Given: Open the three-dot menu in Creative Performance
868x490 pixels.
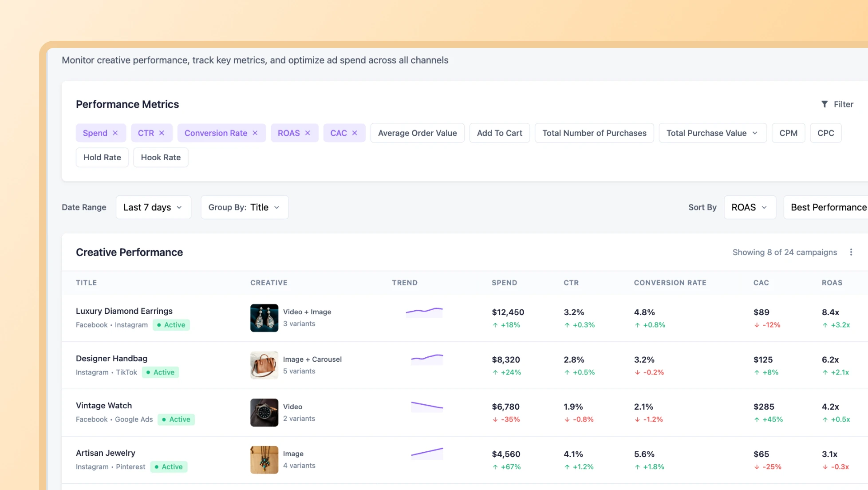Looking at the screenshot, I should (851, 252).
